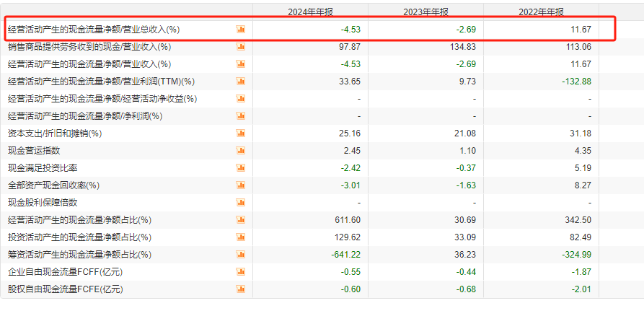
Task: Open chart icon for 经营活动产生的现金流量净额/营业总收入(%)
Action: coord(240,30)
